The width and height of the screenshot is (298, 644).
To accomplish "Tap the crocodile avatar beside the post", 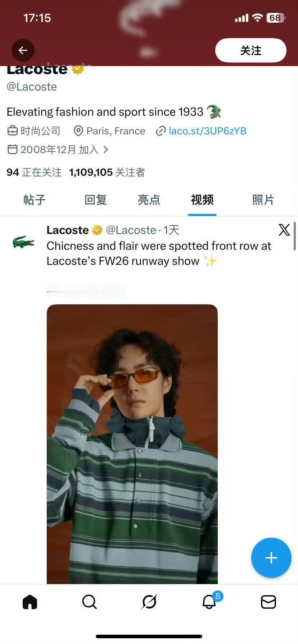I will tap(23, 242).
